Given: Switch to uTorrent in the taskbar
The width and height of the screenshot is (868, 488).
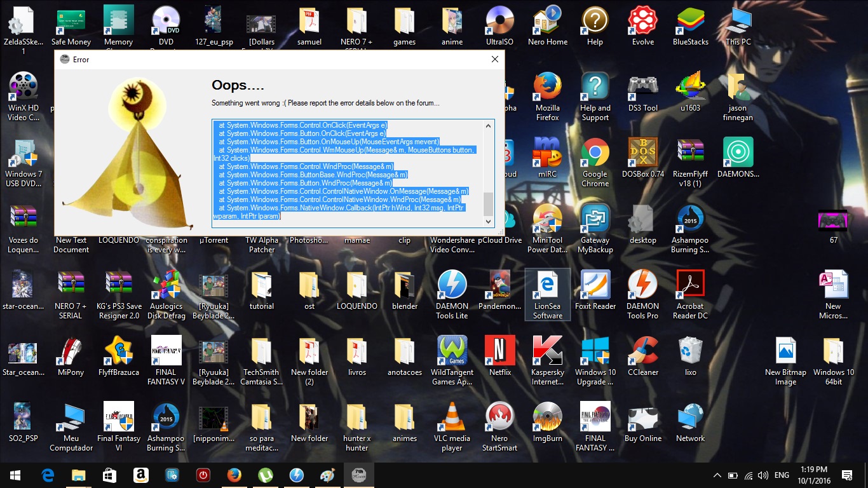Looking at the screenshot, I should coord(266,475).
